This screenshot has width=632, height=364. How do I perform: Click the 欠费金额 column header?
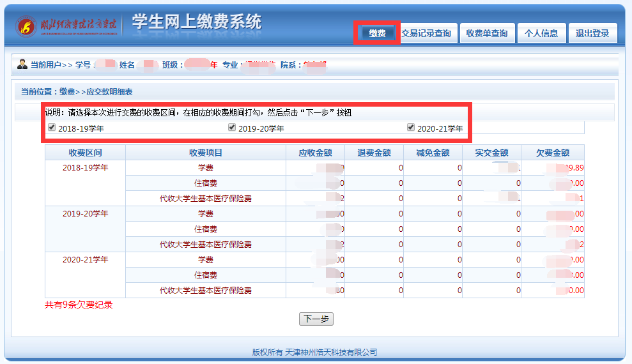(x=553, y=153)
